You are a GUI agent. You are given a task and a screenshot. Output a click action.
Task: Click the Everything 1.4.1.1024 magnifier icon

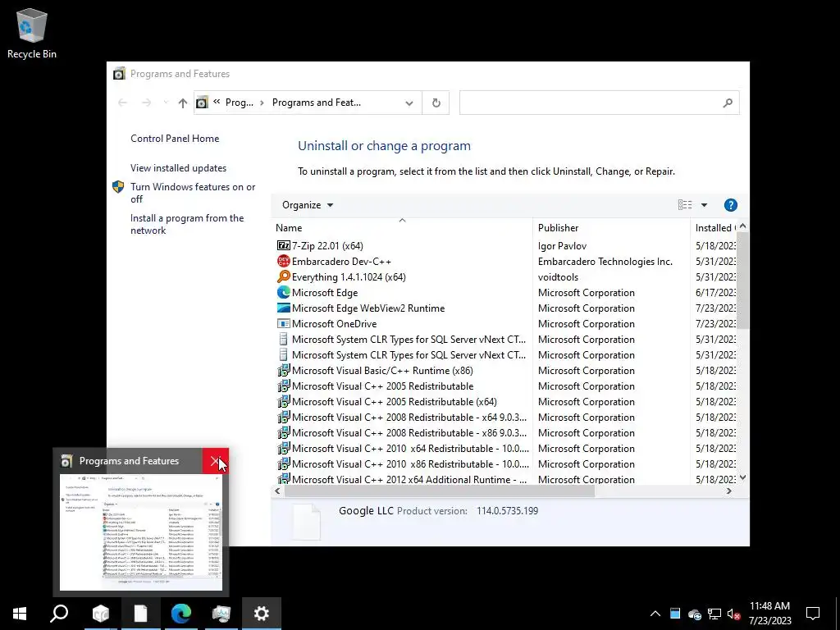pos(283,277)
